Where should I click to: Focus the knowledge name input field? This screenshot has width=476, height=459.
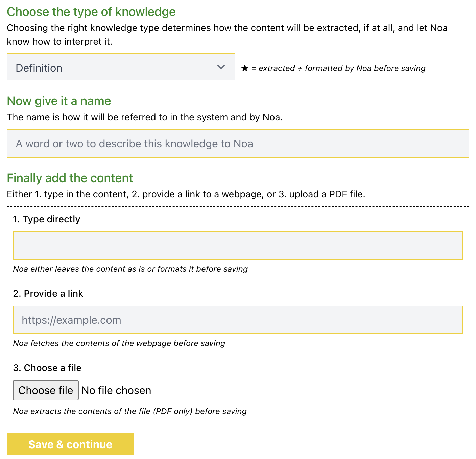[238, 143]
